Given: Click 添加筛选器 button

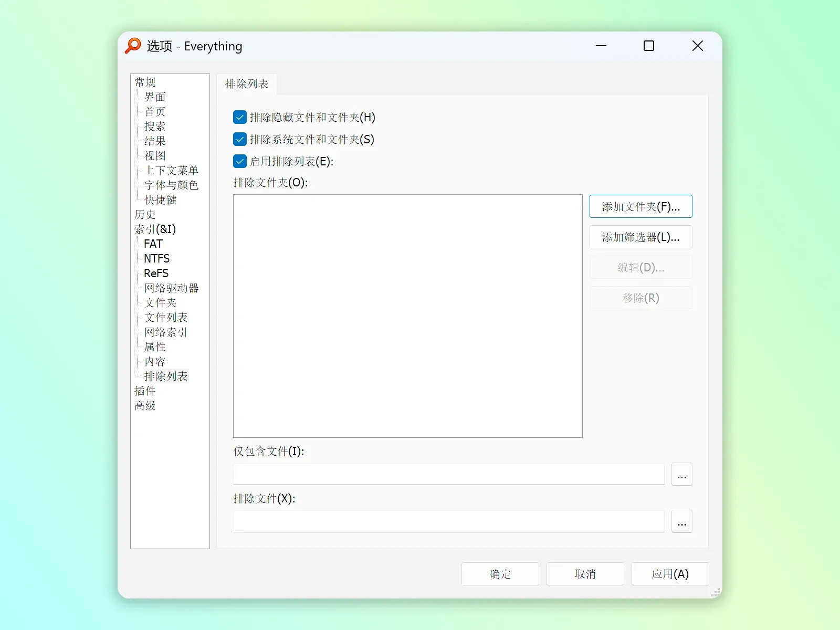Looking at the screenshot, I should coord(640,237).
